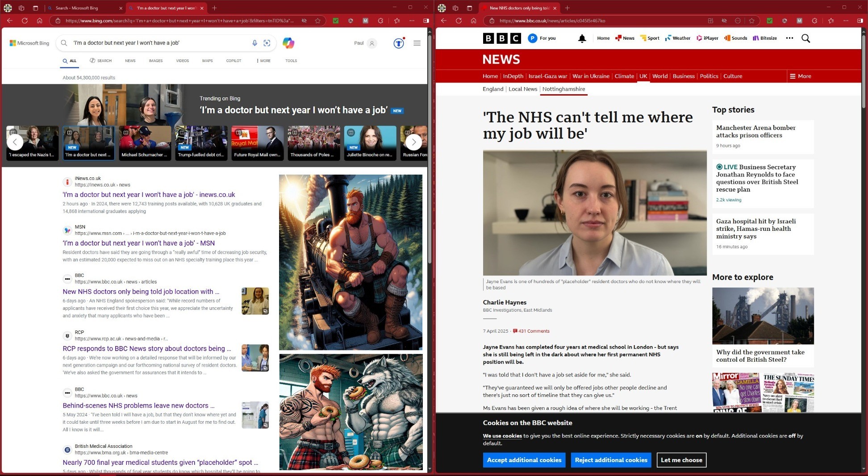Open BBC browser extensions puzzle icon
The image size is (868, 476).
[x=814, y=21]
